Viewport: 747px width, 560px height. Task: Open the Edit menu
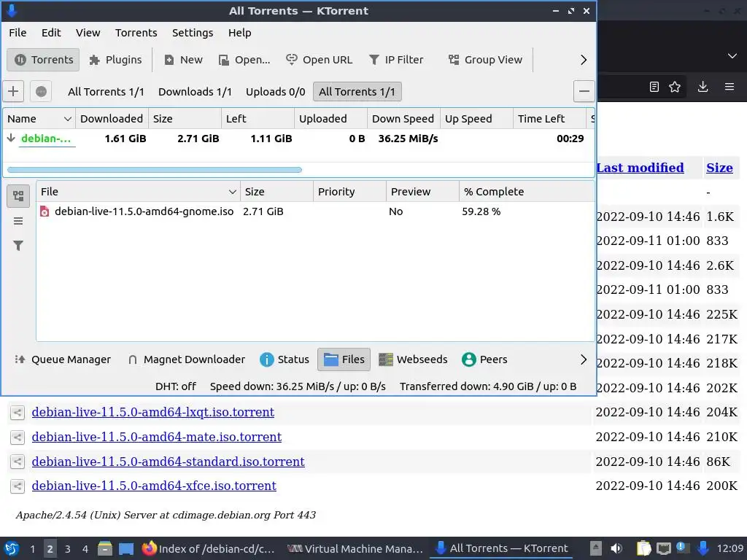click(x=51, y=32)
